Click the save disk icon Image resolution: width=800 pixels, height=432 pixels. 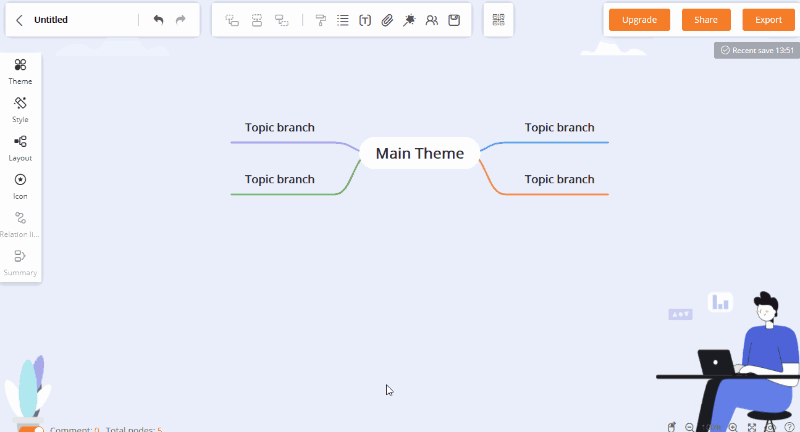tap(454, 20)
